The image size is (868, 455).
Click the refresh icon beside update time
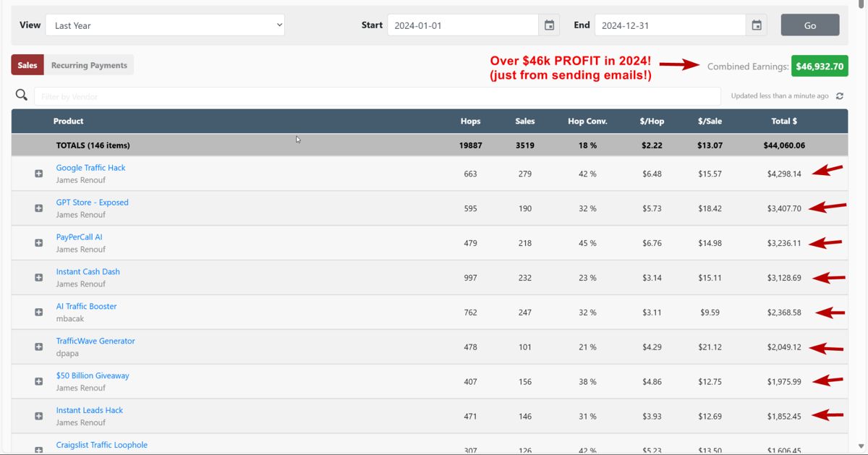840,96
